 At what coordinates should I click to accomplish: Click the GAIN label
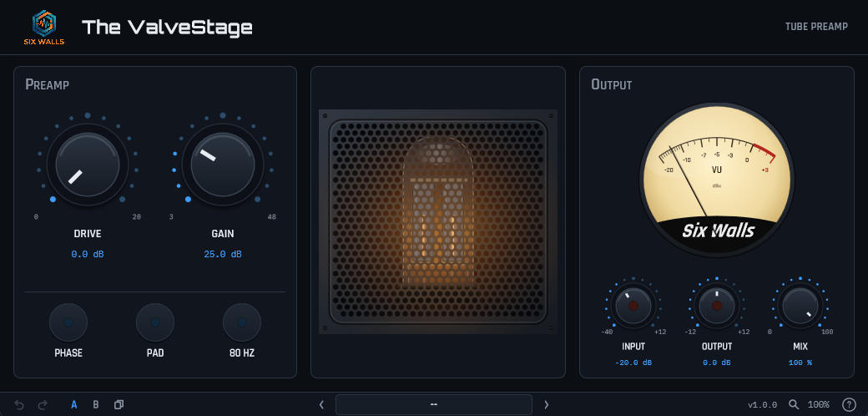coord(223,234)
